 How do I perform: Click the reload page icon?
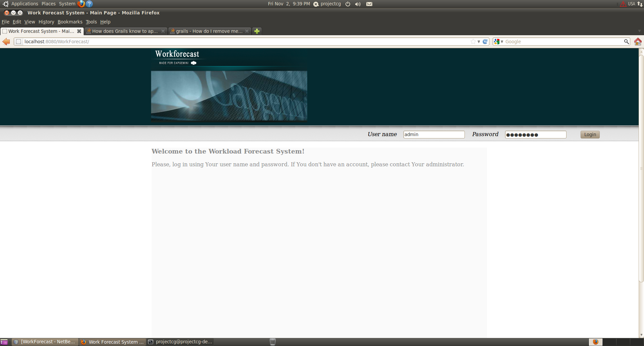(x=485, y=42)
